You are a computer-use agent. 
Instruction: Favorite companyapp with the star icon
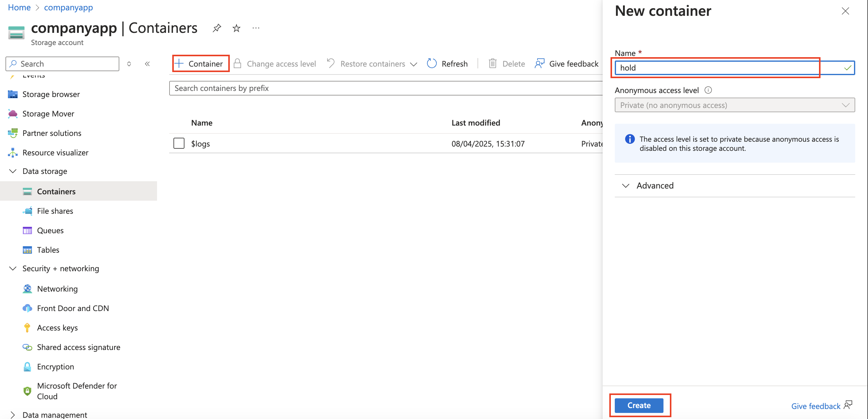click(236, 28)
